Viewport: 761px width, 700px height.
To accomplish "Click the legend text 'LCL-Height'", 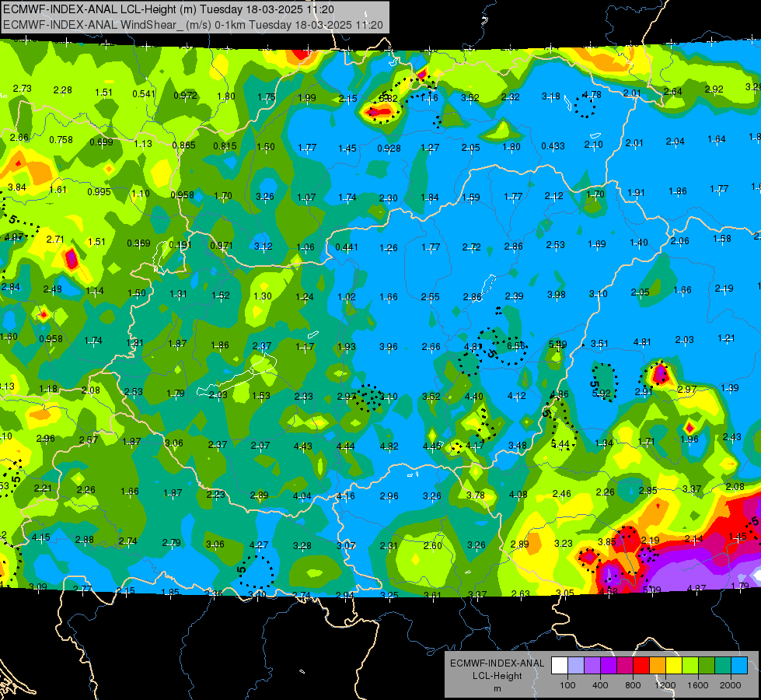I will pyautogui.click(x=497, y=676).
